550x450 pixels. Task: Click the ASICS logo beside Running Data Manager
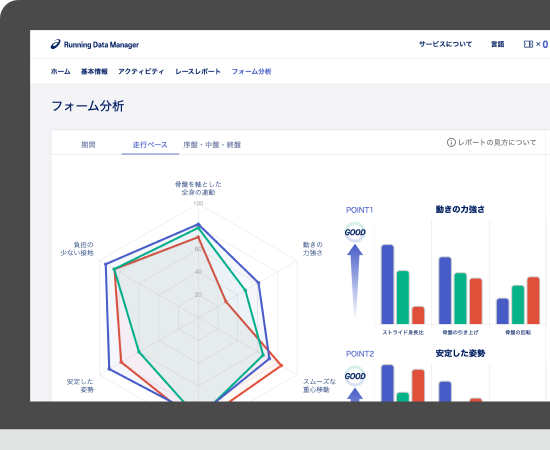click(55, 45)
